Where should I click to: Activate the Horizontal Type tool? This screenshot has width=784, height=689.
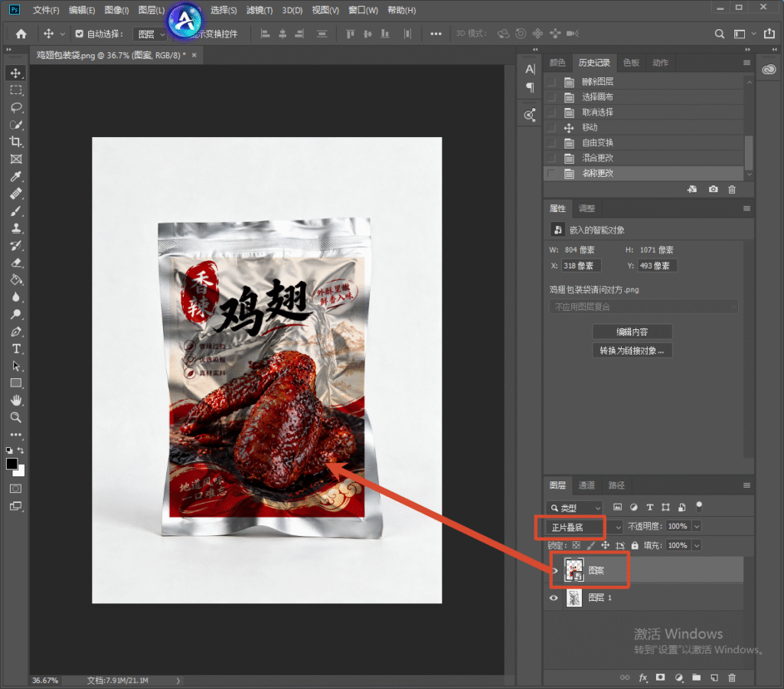pos(16,349)
